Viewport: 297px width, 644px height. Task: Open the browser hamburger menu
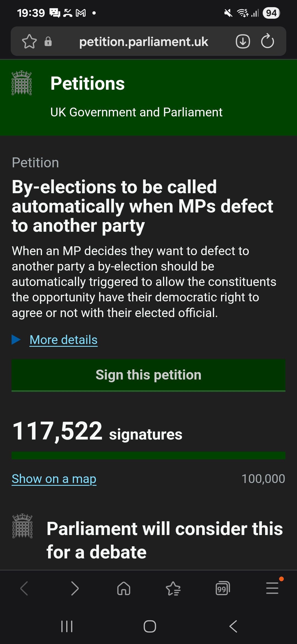coord(272,588)
